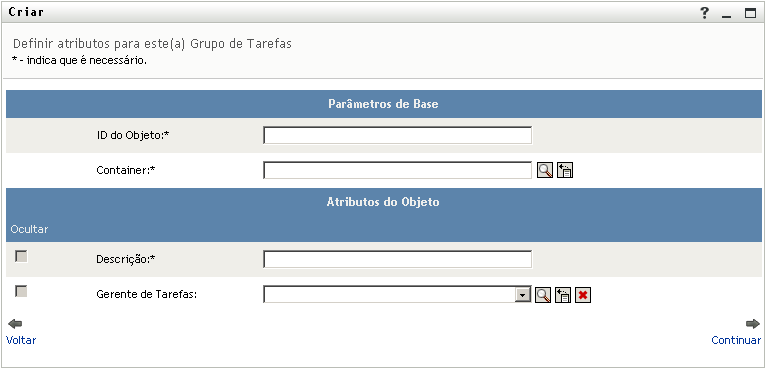The image size is (767, 371).
Task: Open the history list icon beside Container
Action: coord(565,170)
